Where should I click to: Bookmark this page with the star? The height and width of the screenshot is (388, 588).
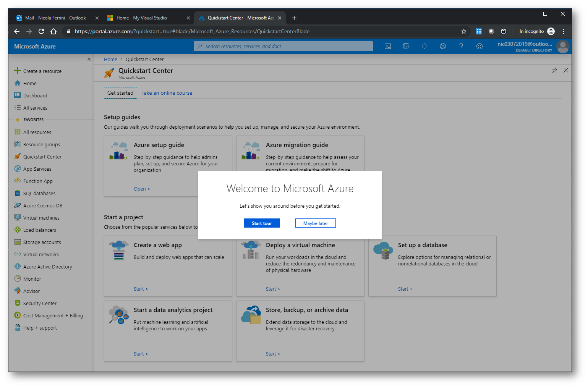point(464,31)
